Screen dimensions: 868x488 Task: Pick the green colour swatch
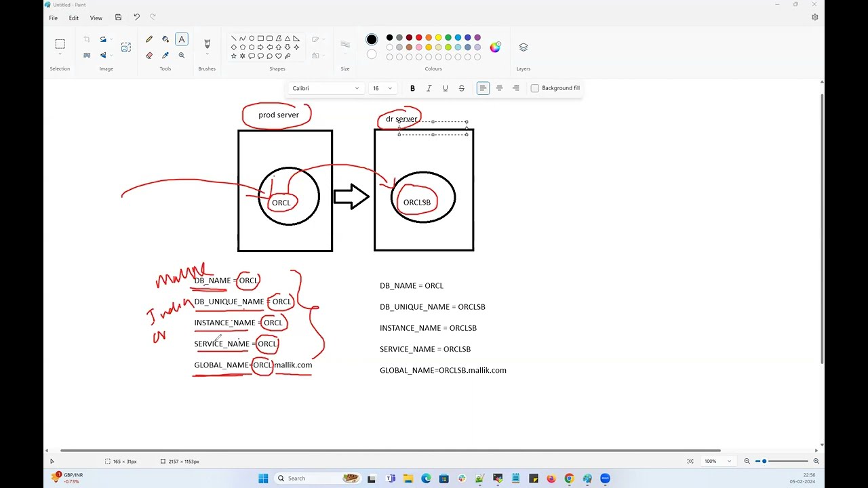[x=448, y=37]
